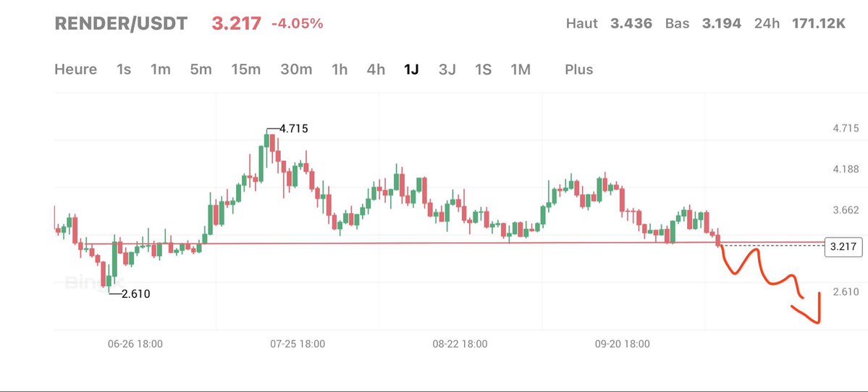868x392 pixels.
Task: Click the Heure time label
Action: [x=75, y=70]
